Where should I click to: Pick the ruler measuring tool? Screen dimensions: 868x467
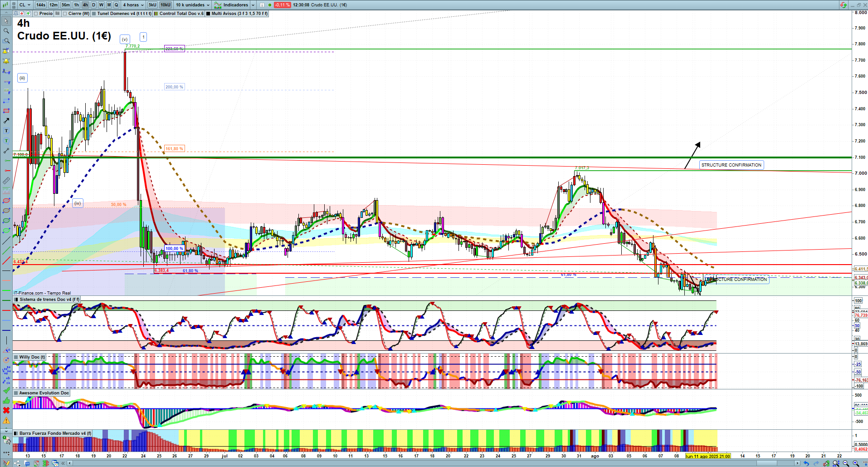click(x=6, y=181)
